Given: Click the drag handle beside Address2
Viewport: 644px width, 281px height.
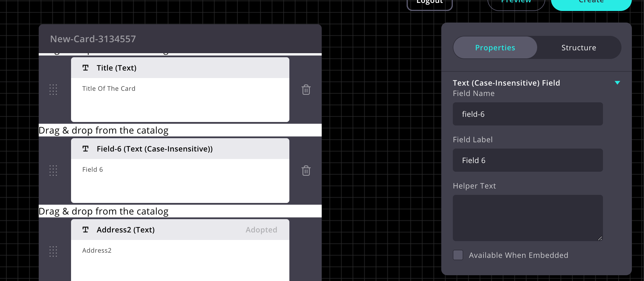Looking at the screenshot, I should 53,252.
